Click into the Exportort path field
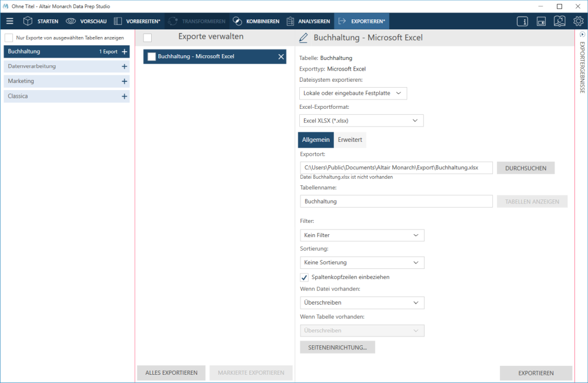 point(396,168)
